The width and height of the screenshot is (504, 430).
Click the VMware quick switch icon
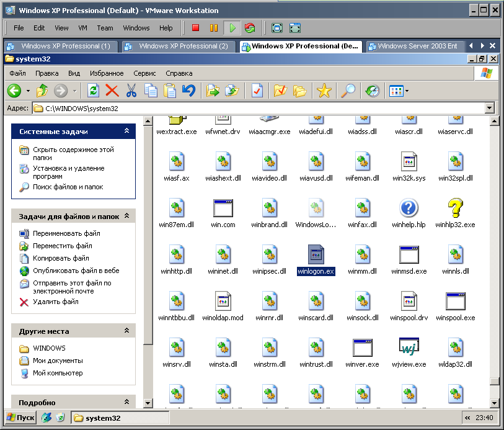point(295,28)
